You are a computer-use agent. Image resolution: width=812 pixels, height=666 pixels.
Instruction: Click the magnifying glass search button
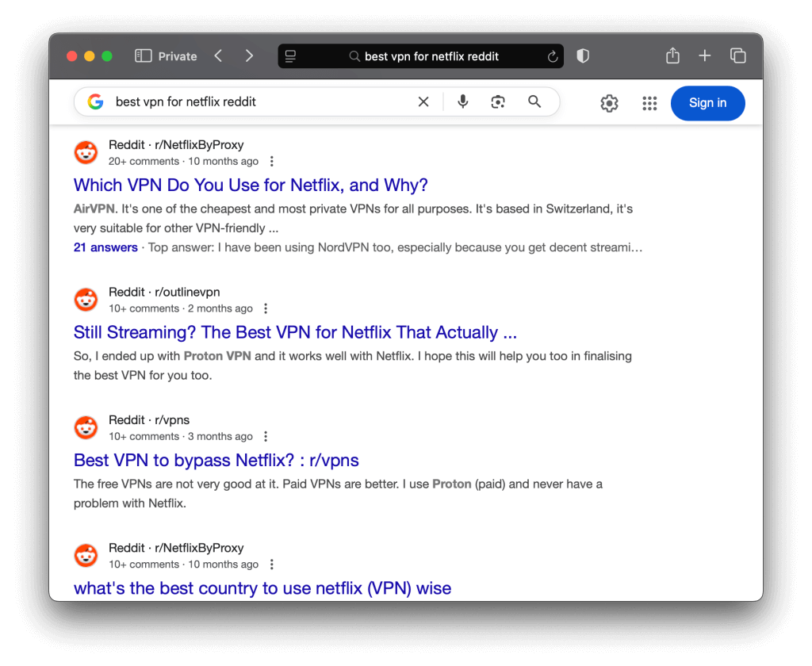(534, 101)
